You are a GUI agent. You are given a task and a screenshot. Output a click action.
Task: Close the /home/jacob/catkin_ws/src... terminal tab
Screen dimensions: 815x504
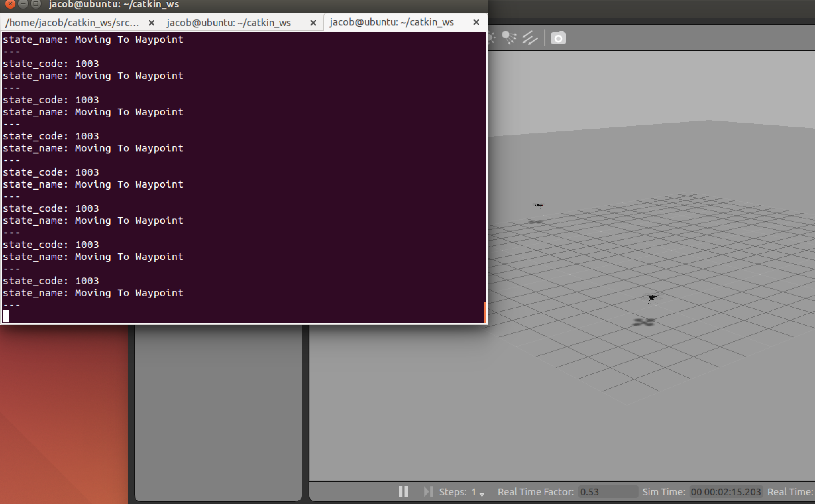(x=152, y=23)
